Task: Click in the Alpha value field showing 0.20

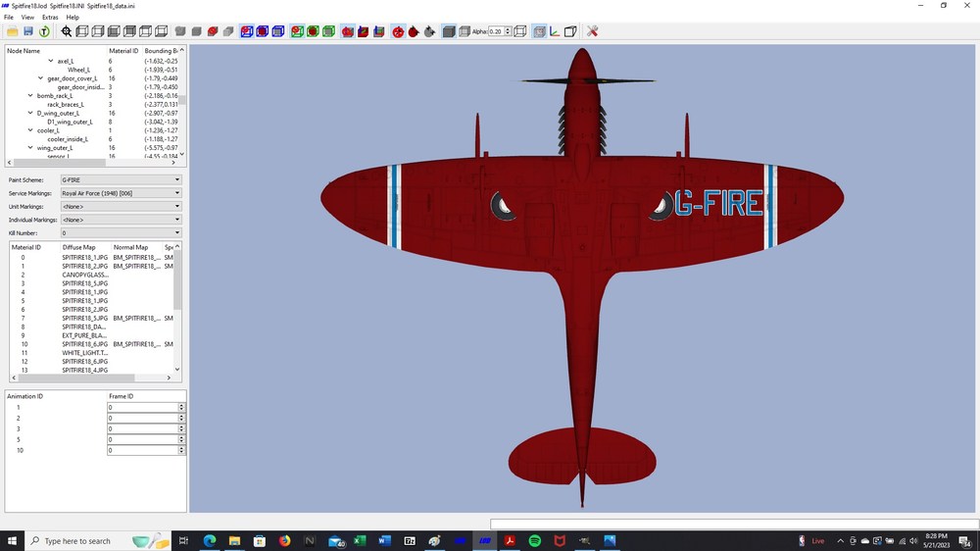Action: pos(496,31)
